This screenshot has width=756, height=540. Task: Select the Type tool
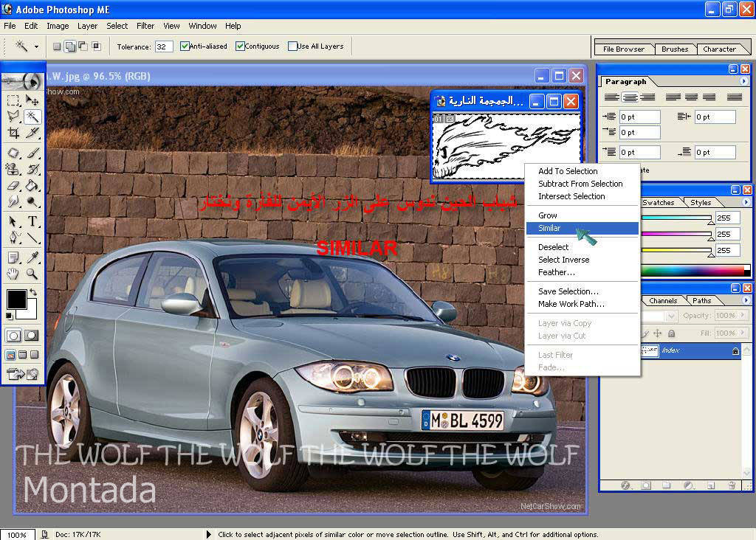[x=32, y=221]
